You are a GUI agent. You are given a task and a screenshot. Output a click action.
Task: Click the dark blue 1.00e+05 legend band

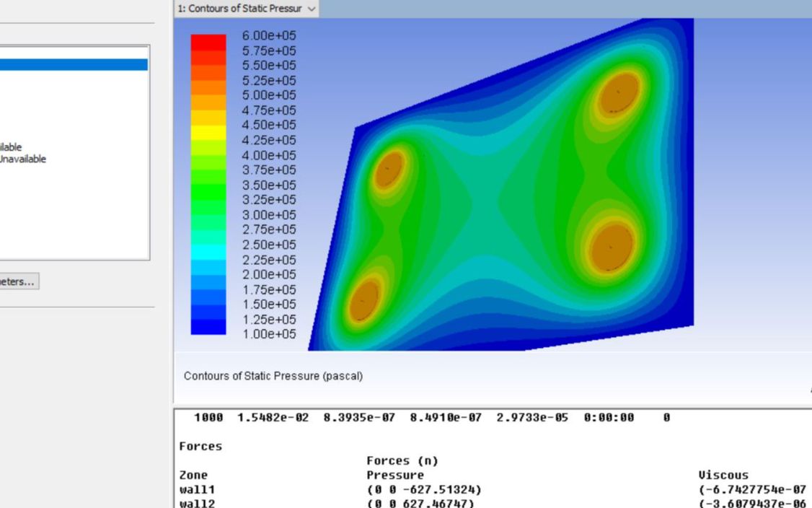point(208,328)
